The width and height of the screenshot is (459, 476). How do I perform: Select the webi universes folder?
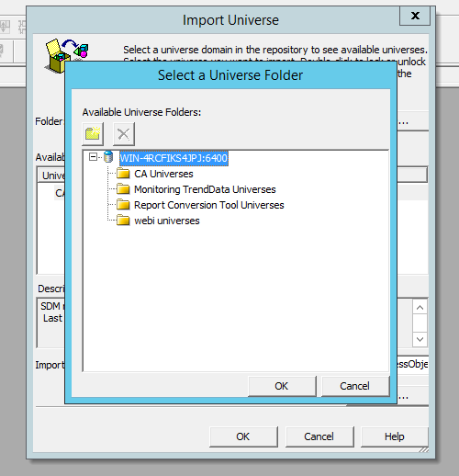coord(167,221)
